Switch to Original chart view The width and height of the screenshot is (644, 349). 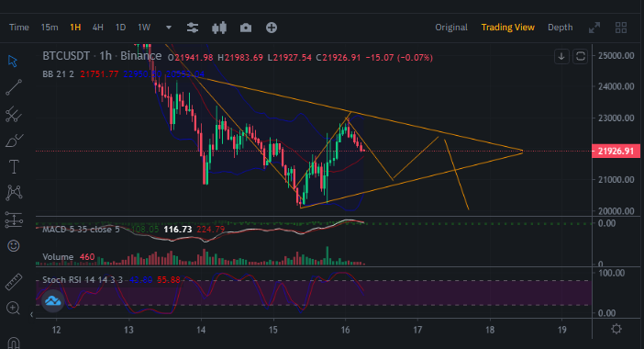[x=451, y=28]
